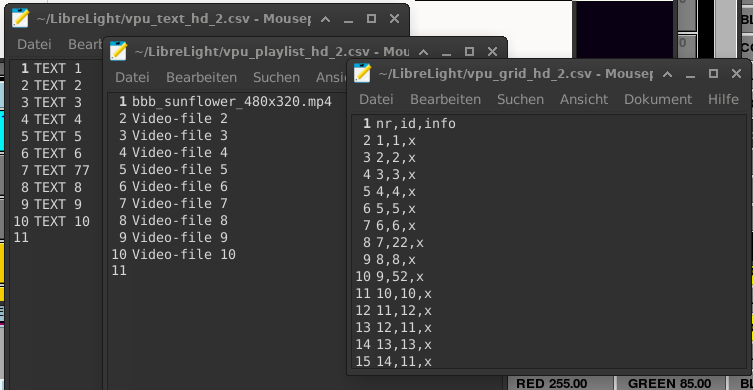Place cursor on line '11,12,x' in grid file
Viewport: 753px width, 390px height.
click(404, 311)
